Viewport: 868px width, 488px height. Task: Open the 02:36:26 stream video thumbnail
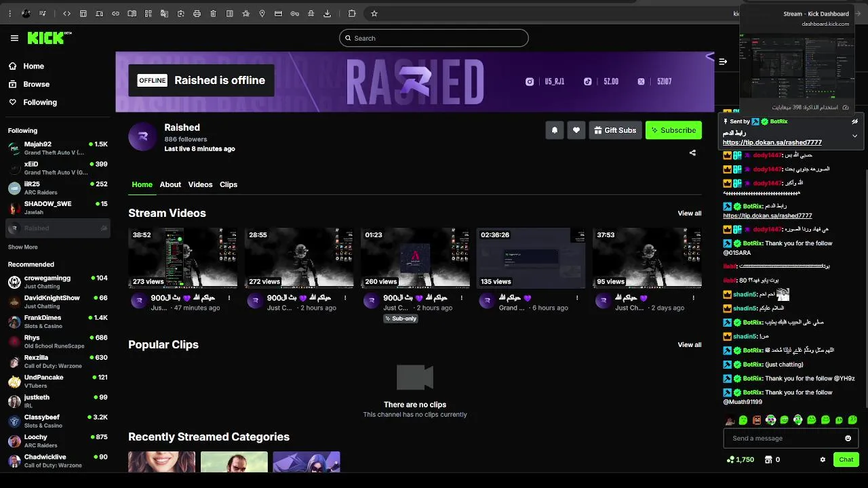530,258
